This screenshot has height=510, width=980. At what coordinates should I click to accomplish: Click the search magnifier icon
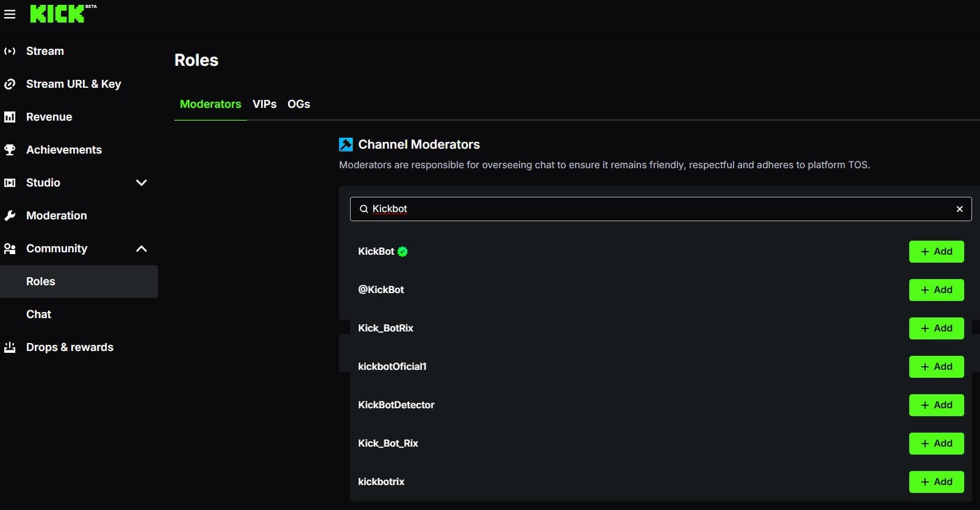[364, 209]
